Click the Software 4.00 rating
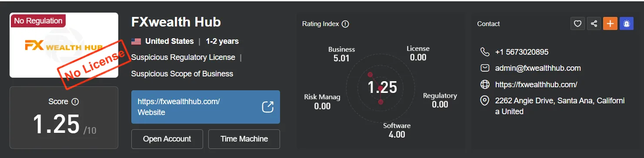This screenshot has width=644, height=158. tap(397, 130)
